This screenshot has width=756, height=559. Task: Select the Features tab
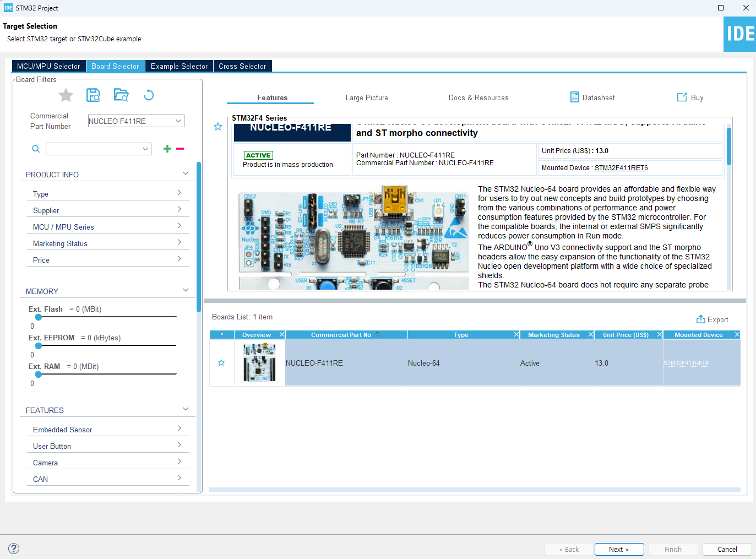(272, 97)
